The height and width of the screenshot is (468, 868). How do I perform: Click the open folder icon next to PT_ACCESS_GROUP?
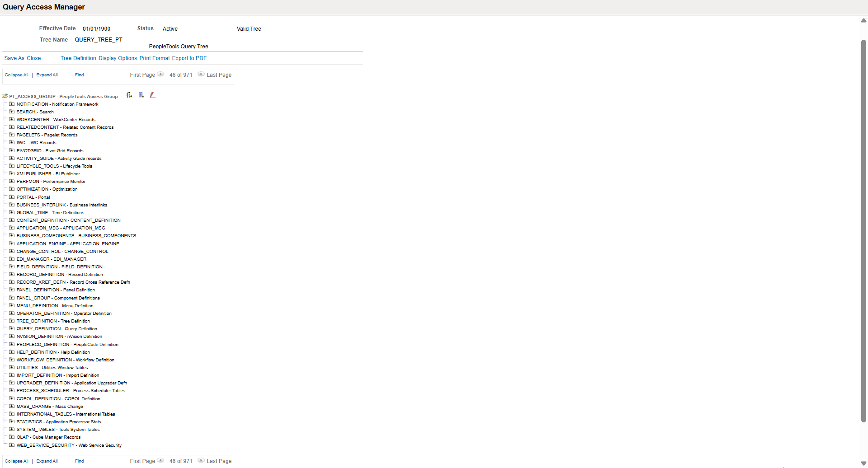pos(5,96)
